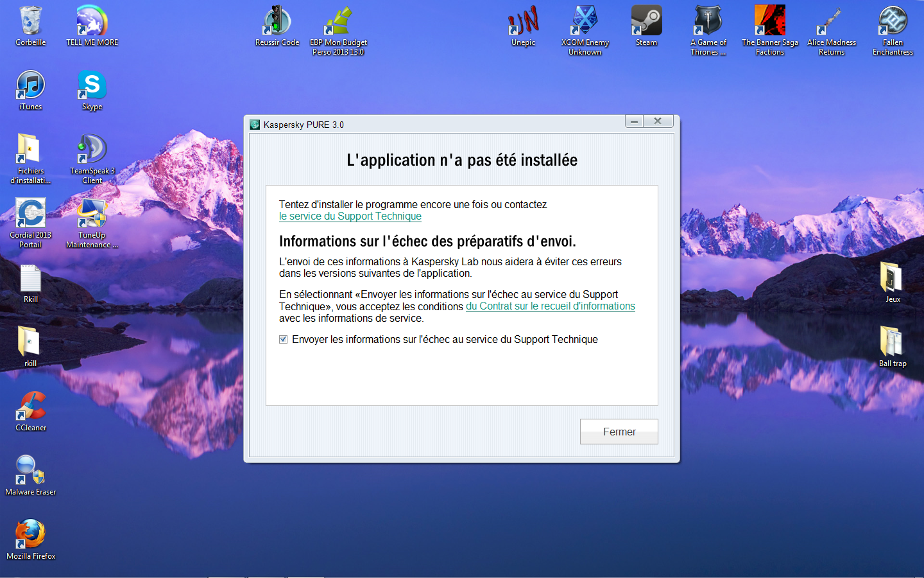Open du Contrat sur le recueil d'informations link
This screenshot has width=924, height=578.
coord(551,306)
